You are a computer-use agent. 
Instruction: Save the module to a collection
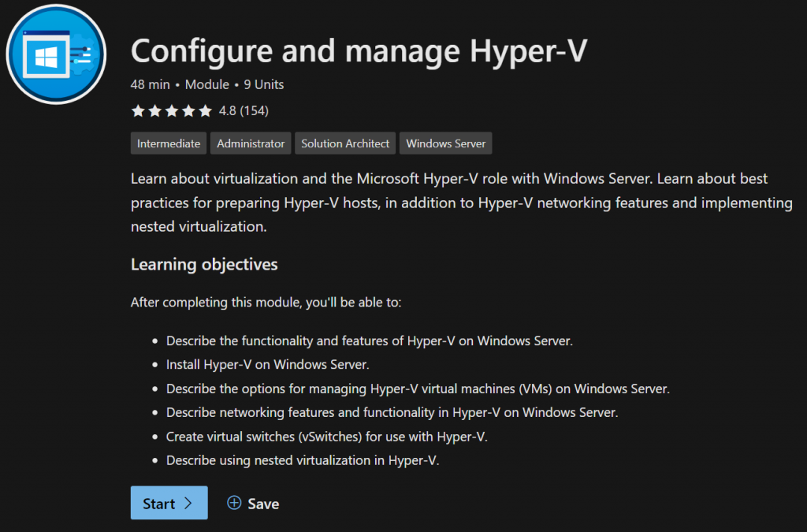click(x=253, y=503)
